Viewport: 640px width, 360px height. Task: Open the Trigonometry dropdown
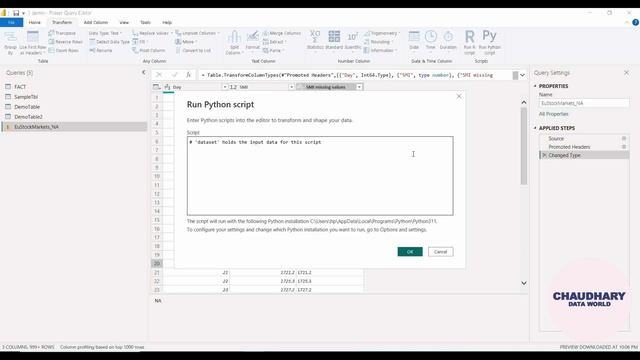(382, 33)
